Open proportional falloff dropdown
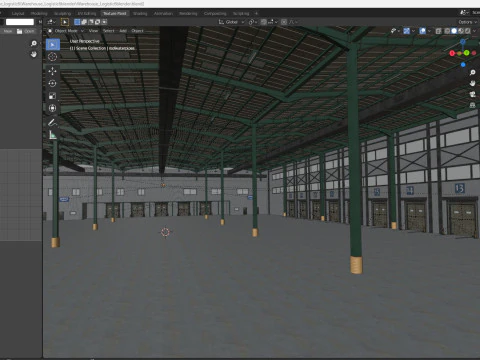 click(293, 22)
